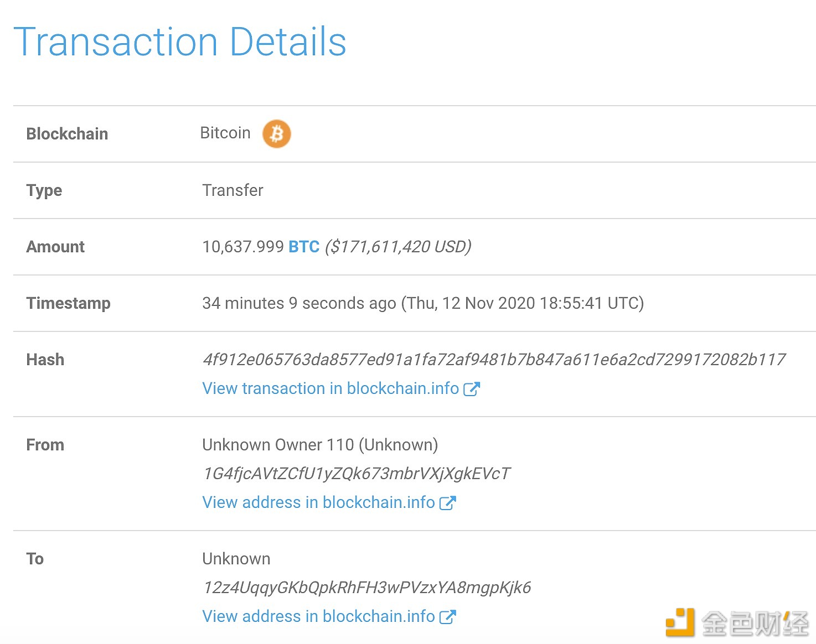Click the Bitcoin blockchain name text
816x644 pixels.
(x=225, y=133)
